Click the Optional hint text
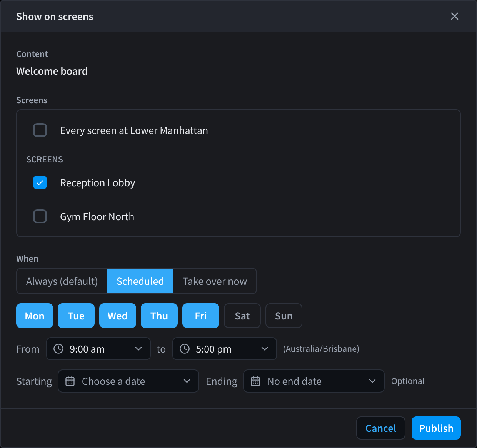This screenshot has height=448, width=477. coord(408,381)
